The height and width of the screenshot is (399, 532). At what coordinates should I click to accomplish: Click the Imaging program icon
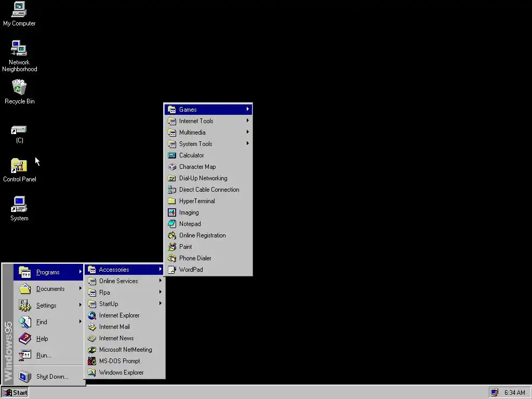[172, 212]
